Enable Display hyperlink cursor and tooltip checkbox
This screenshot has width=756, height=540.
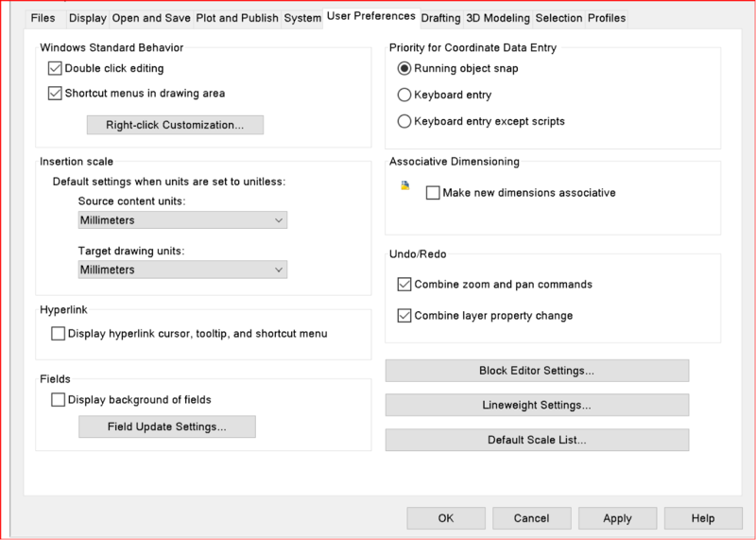pyautogui.click(x=59, y=333)
